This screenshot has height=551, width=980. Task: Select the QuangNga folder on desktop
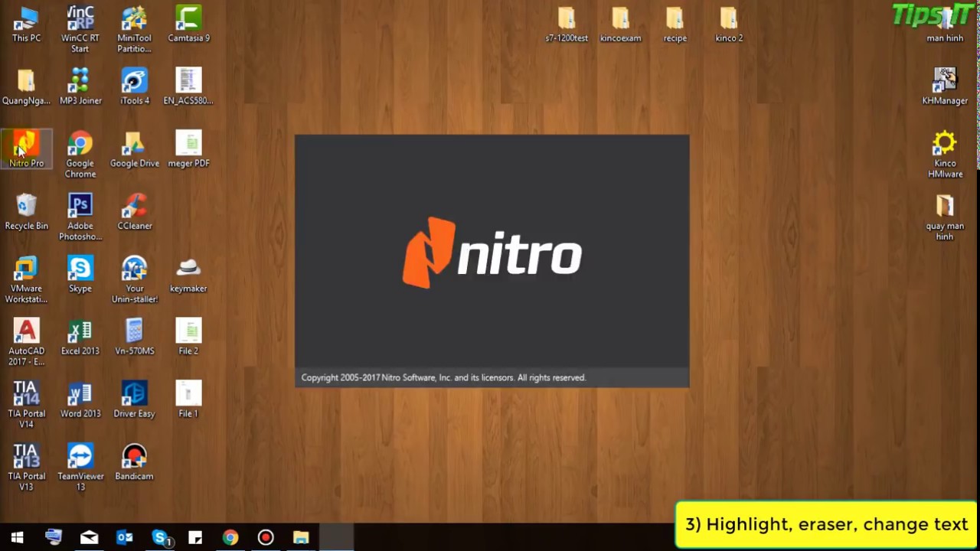[x=26, y=86]
